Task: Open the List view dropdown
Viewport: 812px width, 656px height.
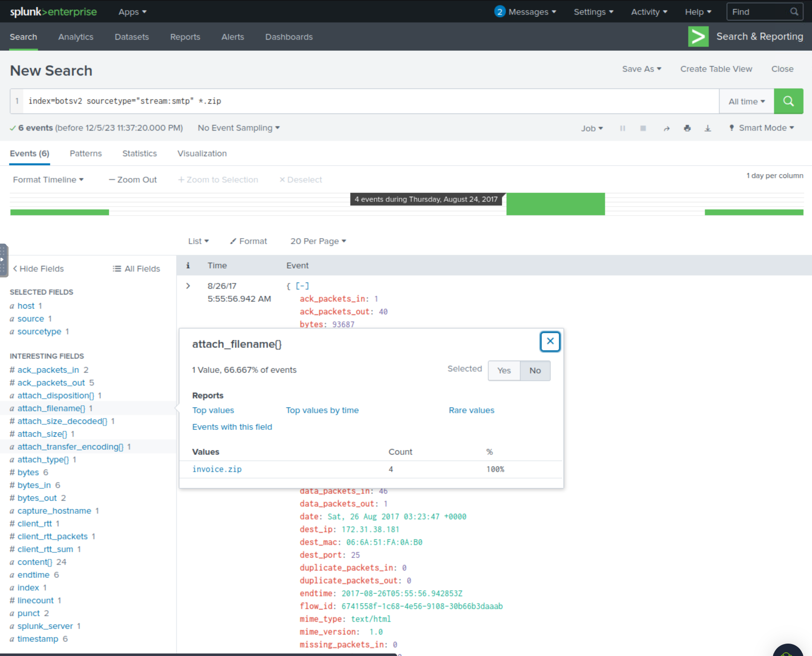Action: [198, 241]
